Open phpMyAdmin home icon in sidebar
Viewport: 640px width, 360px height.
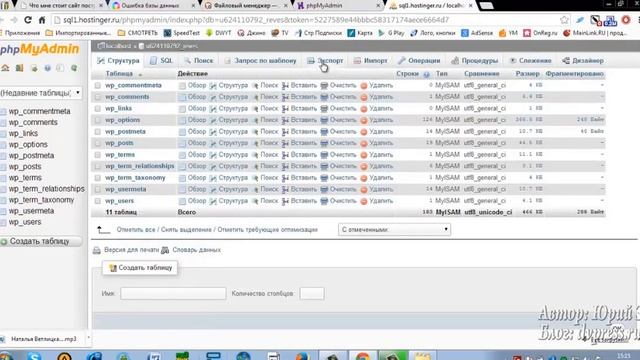[x=5, y=68]
